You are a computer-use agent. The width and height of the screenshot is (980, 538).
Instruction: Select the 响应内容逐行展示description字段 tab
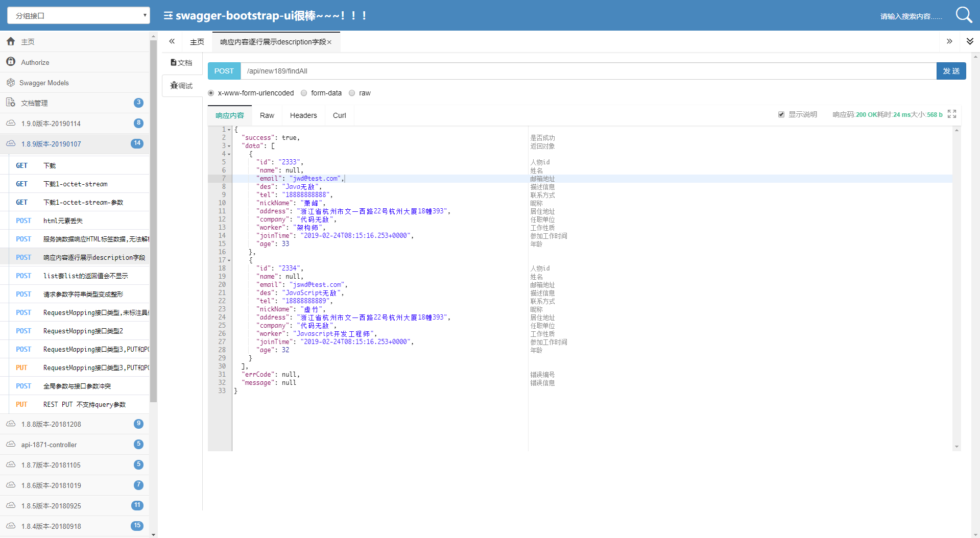[x=276, y=42]
